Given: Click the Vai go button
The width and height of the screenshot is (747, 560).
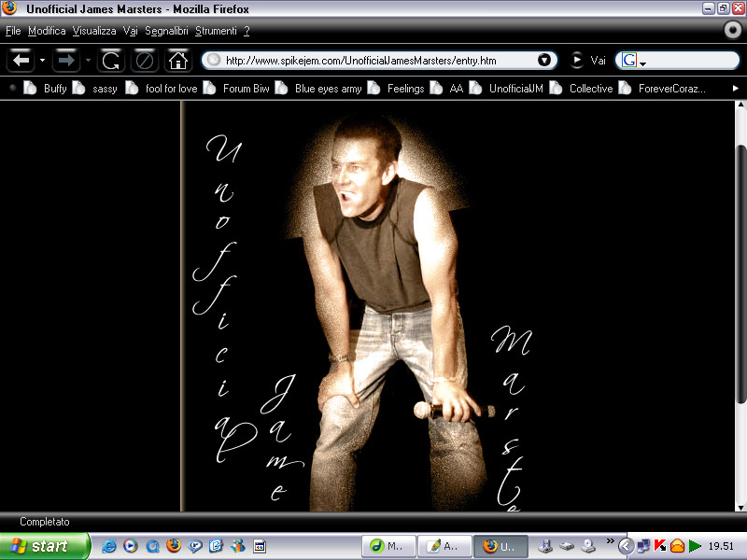Looking at the screenshot, I should pyautogui.click(x=588, y=61).
